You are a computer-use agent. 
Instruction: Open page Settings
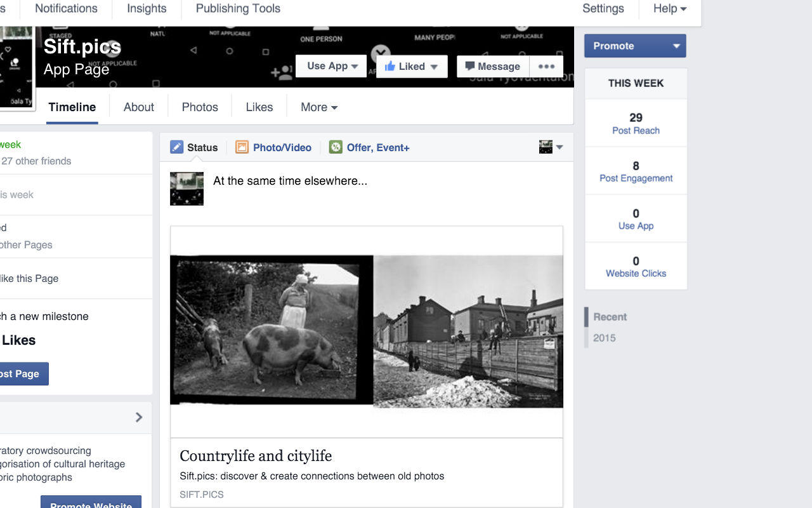point(603,9)
